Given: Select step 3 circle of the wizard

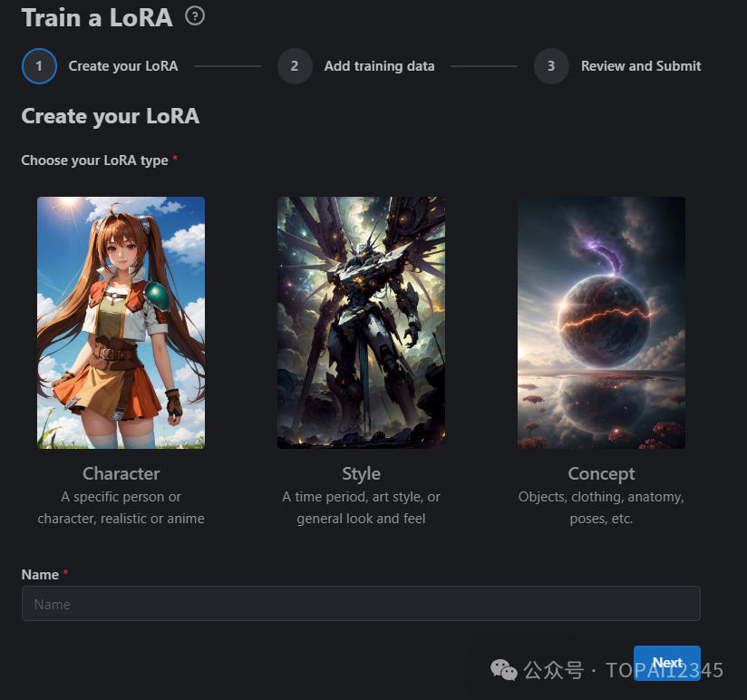Looking at the screenshot, I should (x=551, y=66).
